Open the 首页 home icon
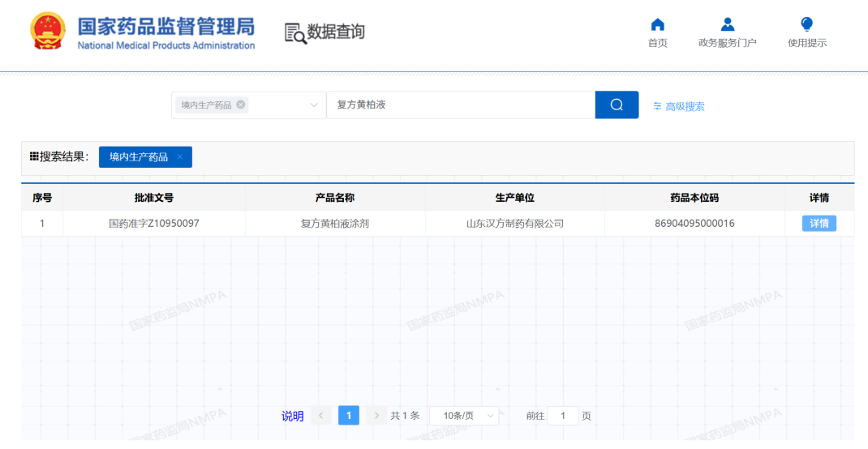This screenshot has width=868, height=449. 657,25
